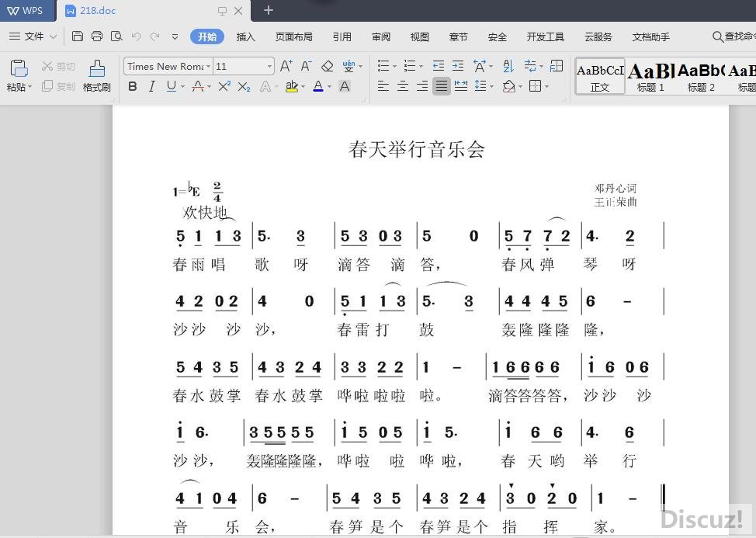This screenshot has height=538, width=756.
Task: Click the Print icon
Action: [97, 36]
